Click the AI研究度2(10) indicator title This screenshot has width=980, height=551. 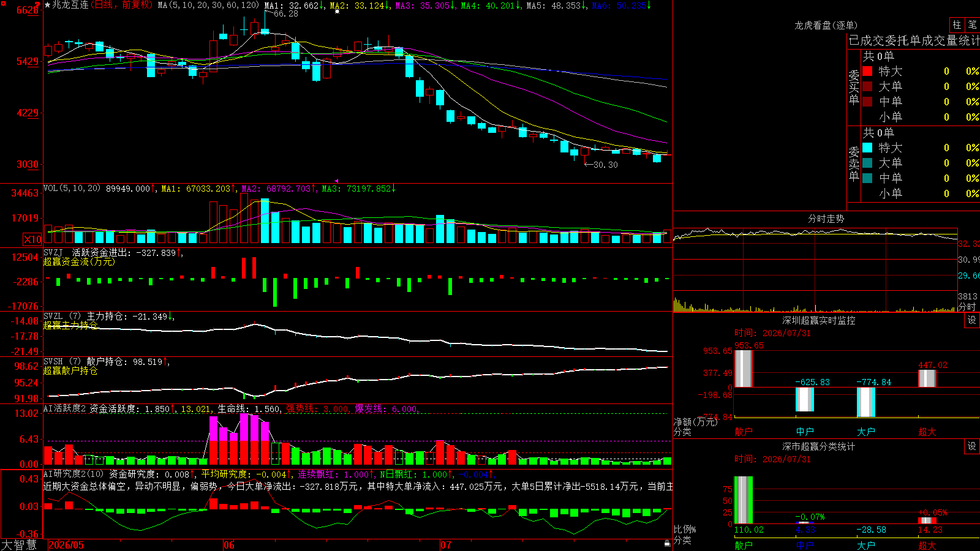(74, 474)
